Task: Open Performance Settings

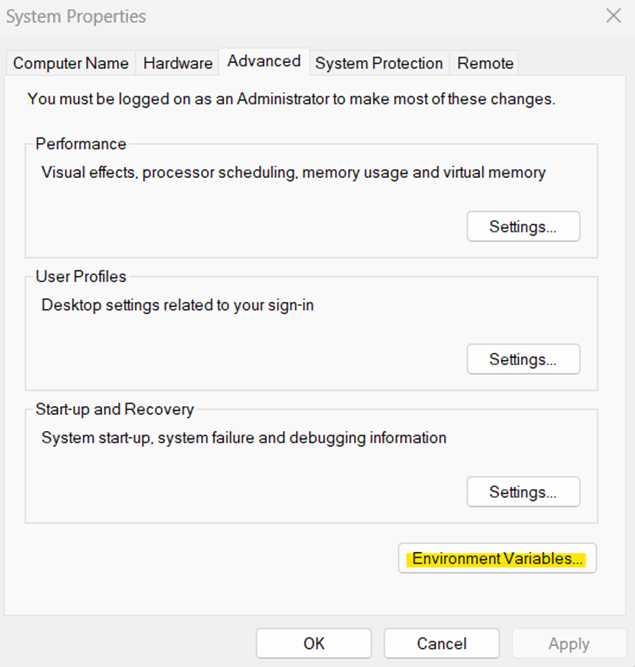Action: tap(523, 227)
